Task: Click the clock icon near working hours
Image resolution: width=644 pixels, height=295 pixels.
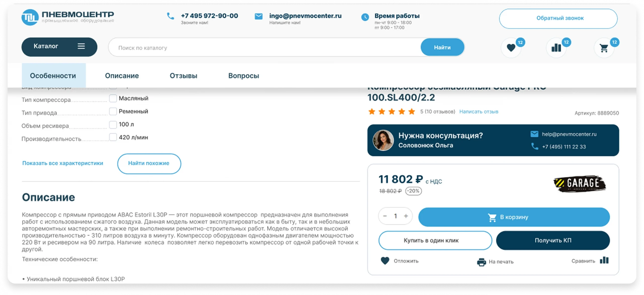Action: 365,17
